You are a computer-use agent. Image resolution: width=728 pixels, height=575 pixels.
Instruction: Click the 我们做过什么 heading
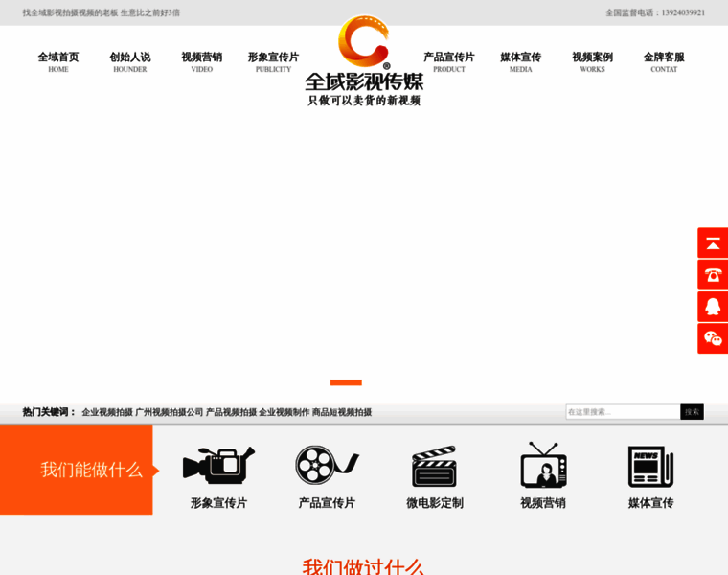[x=363, y=567]
